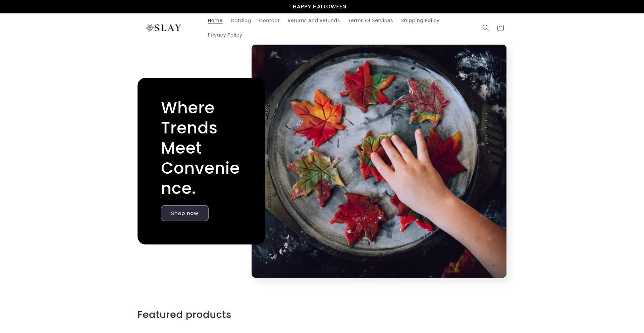Open the shopping cart icon
Image resolution: width=644 pixels, height=333 pixels.
click(500, 28)
